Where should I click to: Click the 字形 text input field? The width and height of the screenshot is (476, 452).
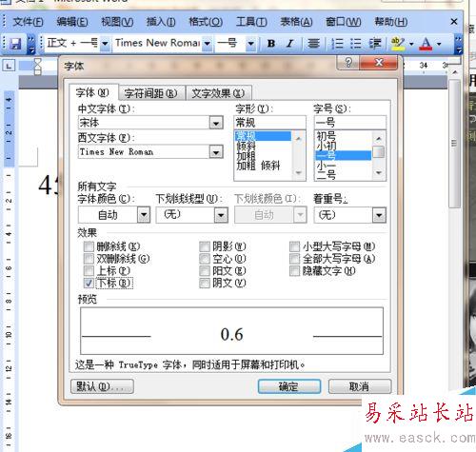tap(269, 123)
